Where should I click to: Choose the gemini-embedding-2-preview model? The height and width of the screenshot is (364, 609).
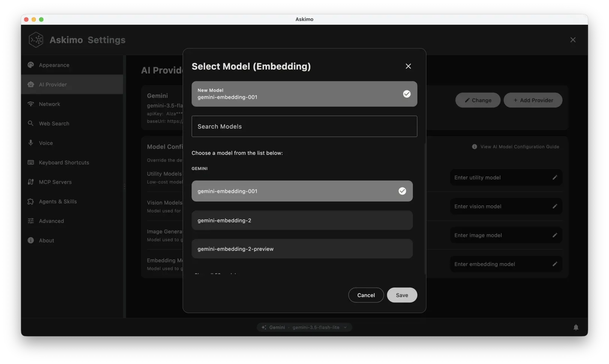(302, 249)
